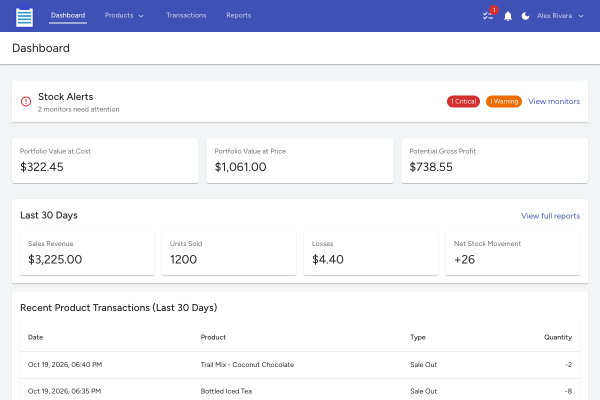This screenshot has height=400, width=600.
Task: Click the $738.55 value
Action: (431, 167)
